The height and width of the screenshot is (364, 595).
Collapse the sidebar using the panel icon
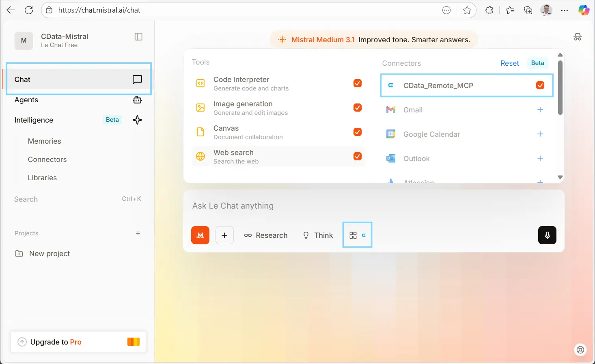pos(138,37)
